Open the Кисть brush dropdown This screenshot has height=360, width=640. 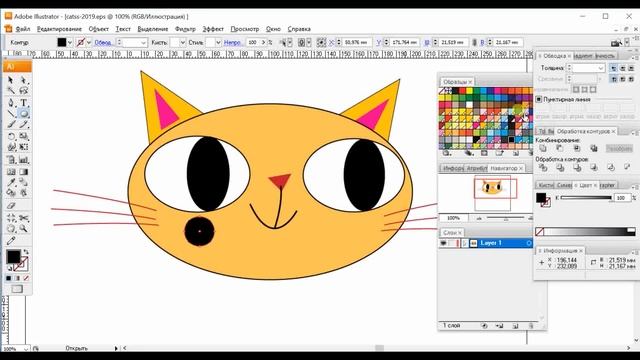point(182,42)
